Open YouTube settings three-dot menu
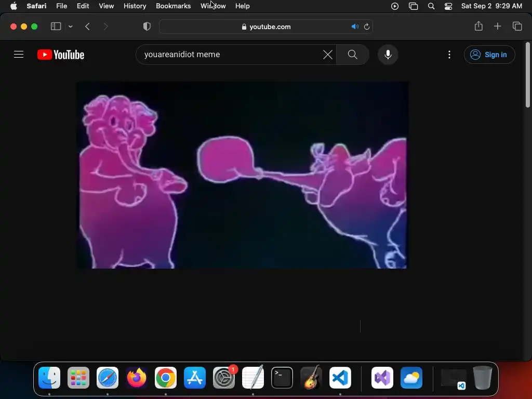The image size is (532, 399). point(449,55)
